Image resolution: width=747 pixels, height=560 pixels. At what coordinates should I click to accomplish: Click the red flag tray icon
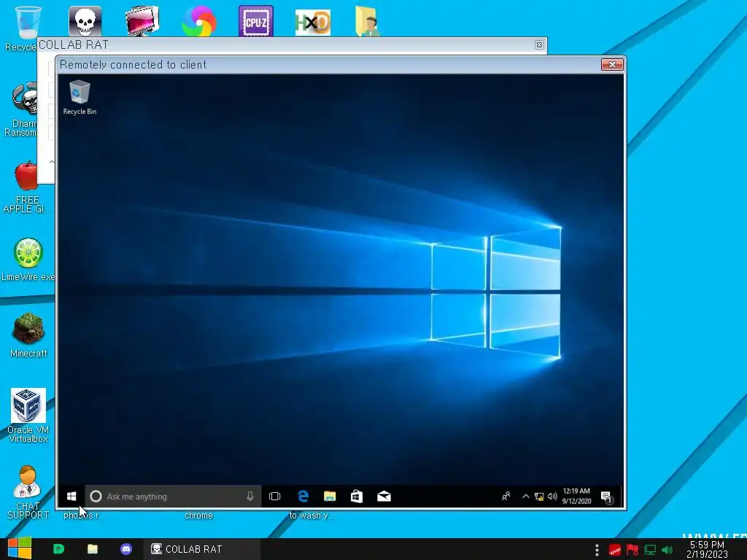pos(632,550)
